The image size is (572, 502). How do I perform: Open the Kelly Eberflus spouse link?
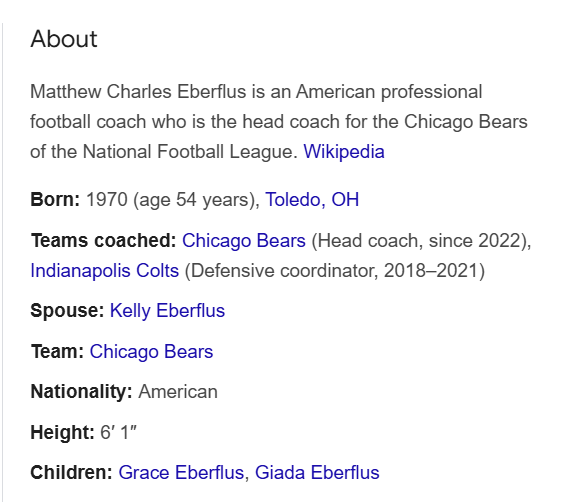[167, 311]
